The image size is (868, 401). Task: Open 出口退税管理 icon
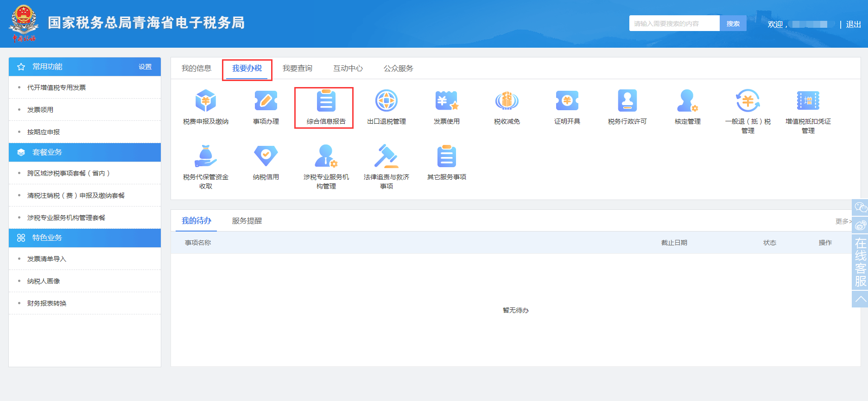click(386, 100)
